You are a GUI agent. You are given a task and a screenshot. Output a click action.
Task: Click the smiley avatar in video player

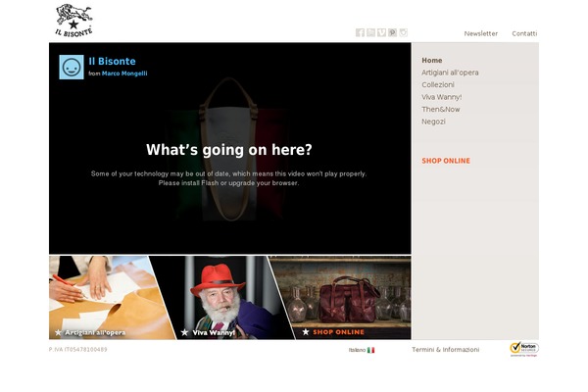72,68
